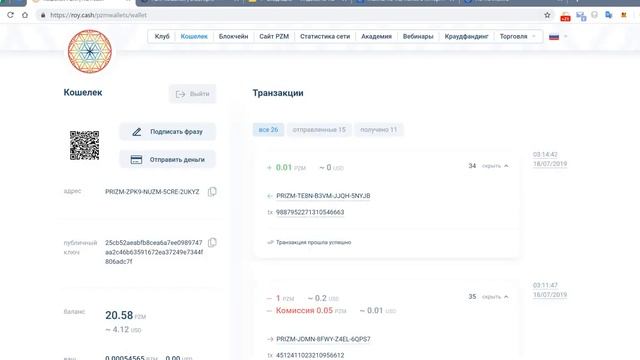The width and height of the screenshot is (640, 360).
Task: Select the wallet address PRIZM-ZPK9-NUZM-5CRE-2UKYZ text
Action: [x=152, y=192]
